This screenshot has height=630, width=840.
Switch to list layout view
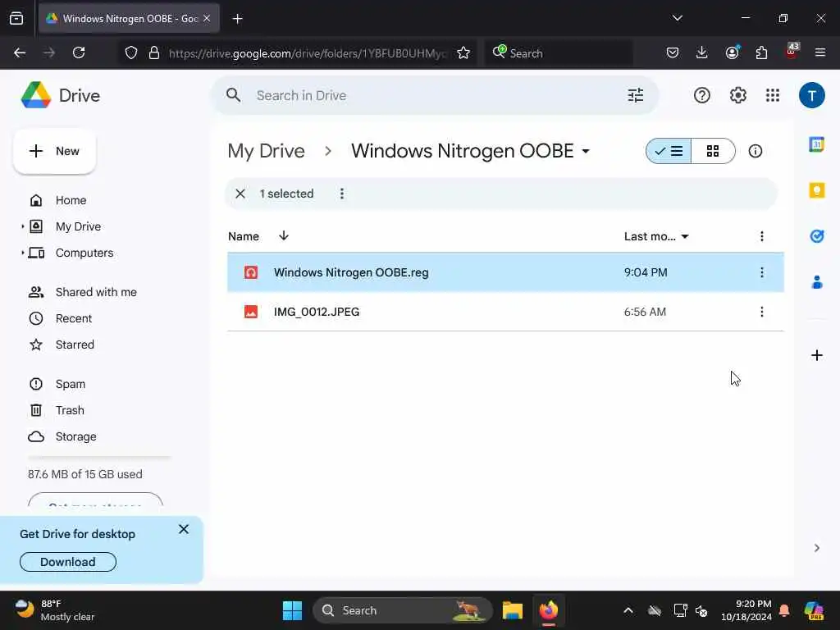point(669,151)
